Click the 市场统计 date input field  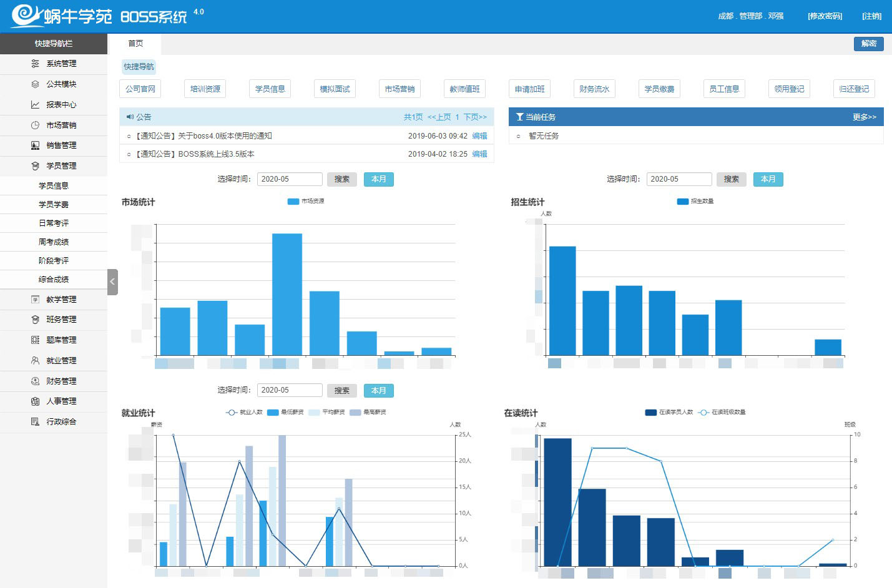(x=290, y=179)
